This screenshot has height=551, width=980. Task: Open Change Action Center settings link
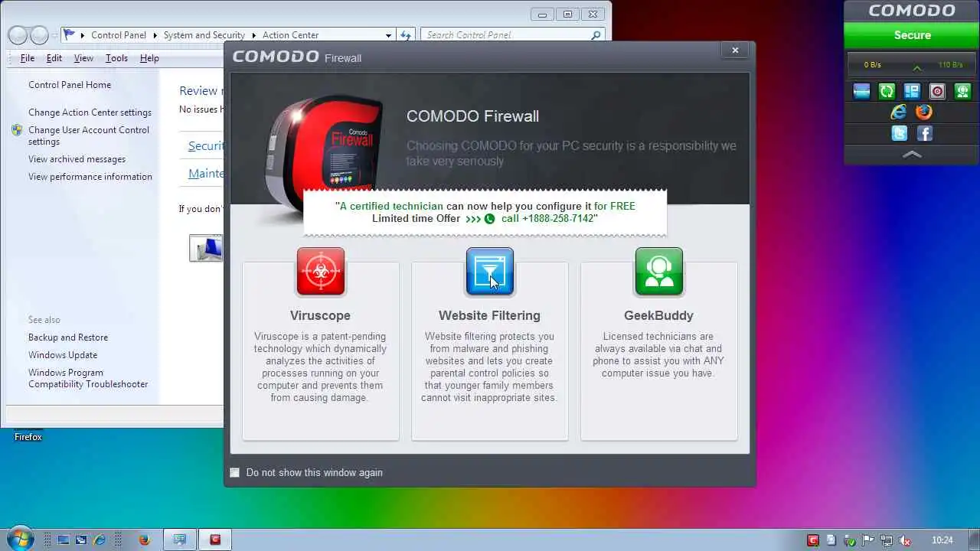tap(90, 112)
